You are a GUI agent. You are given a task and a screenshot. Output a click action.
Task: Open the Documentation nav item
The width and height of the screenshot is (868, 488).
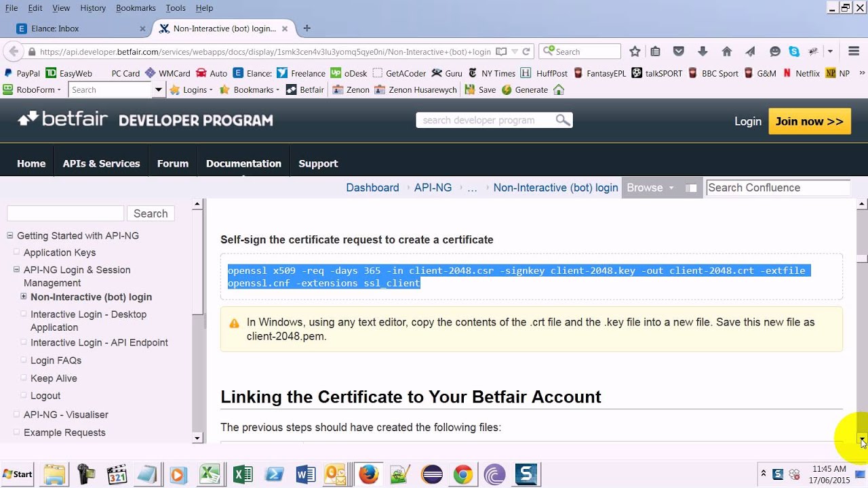(243, 163)
